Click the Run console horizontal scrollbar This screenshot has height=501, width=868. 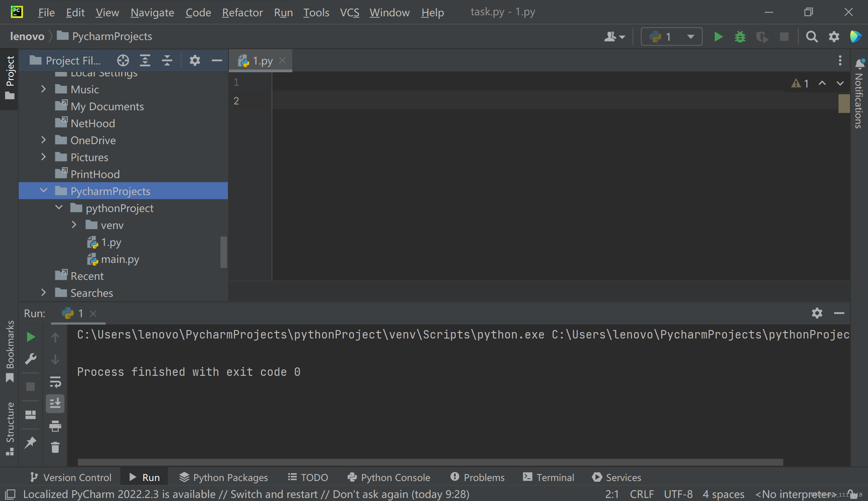tap(431, 462)
